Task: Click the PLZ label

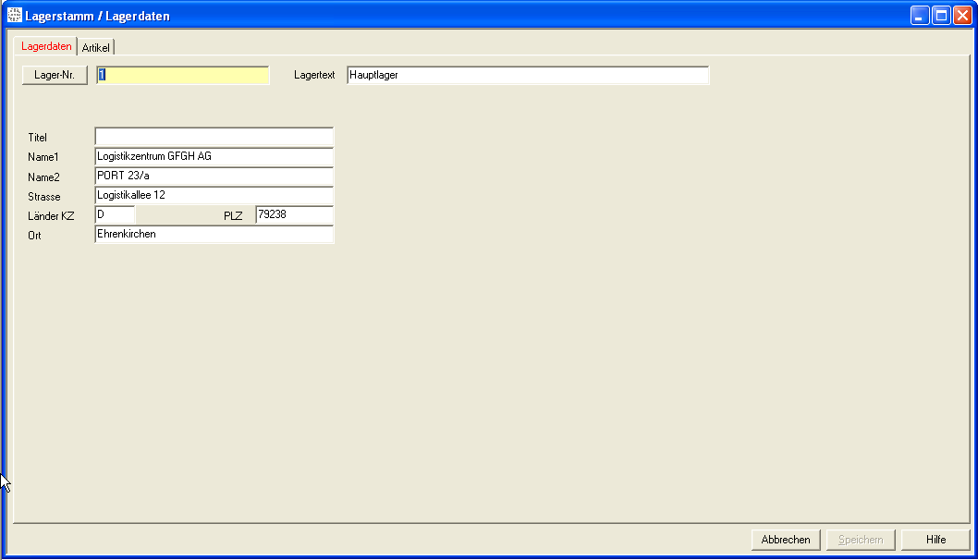Action: (233, 216)
